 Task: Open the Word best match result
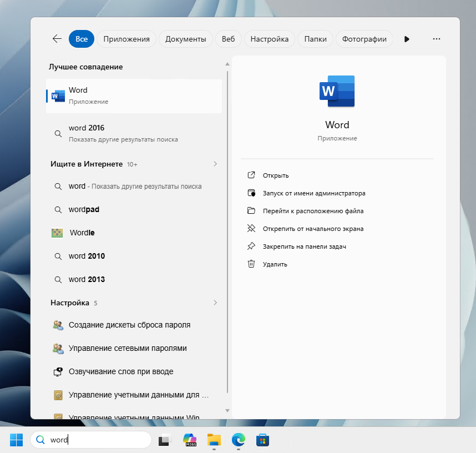(134, 96)
